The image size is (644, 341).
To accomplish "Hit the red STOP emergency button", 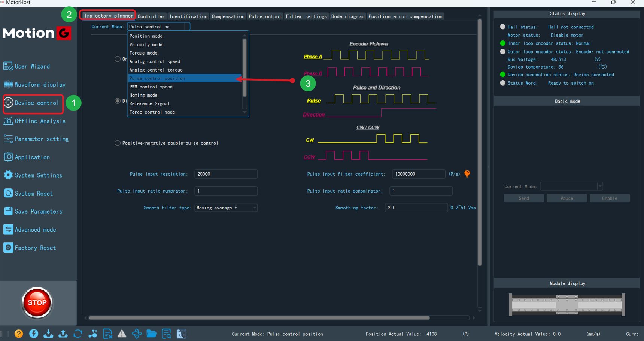I will coord(37,302).
